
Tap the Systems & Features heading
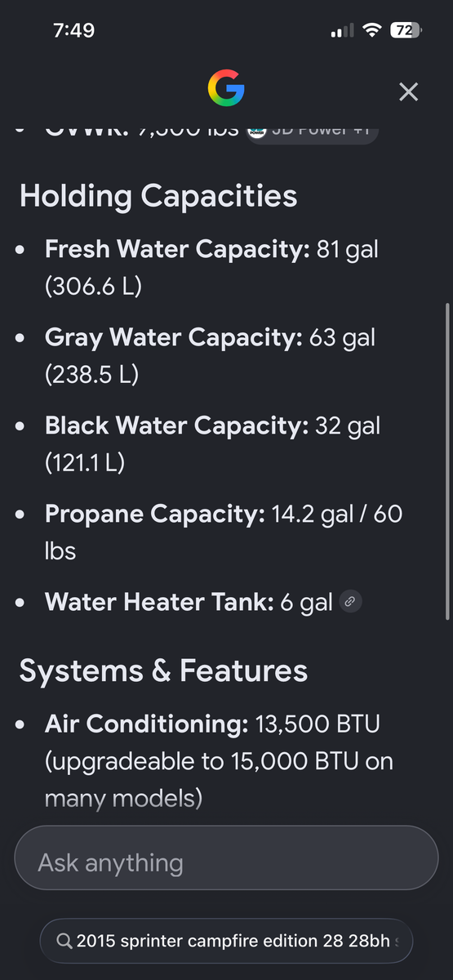tap(163, 671)
